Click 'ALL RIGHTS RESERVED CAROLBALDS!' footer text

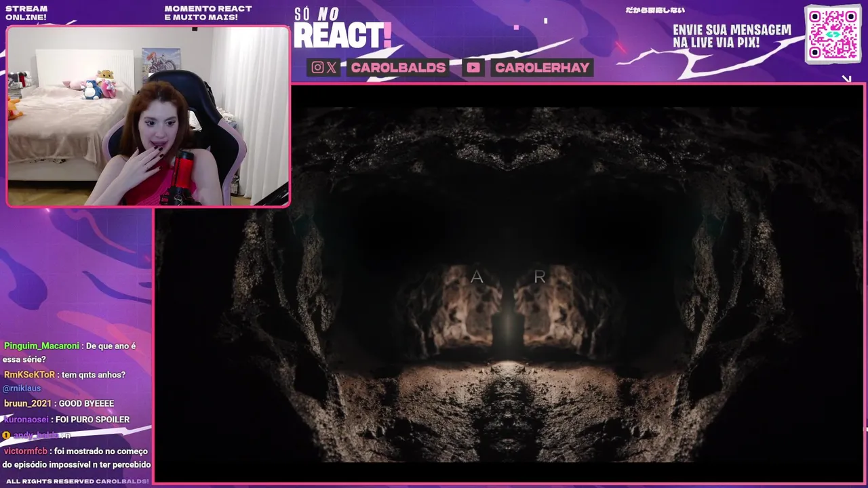coord(77,481)
